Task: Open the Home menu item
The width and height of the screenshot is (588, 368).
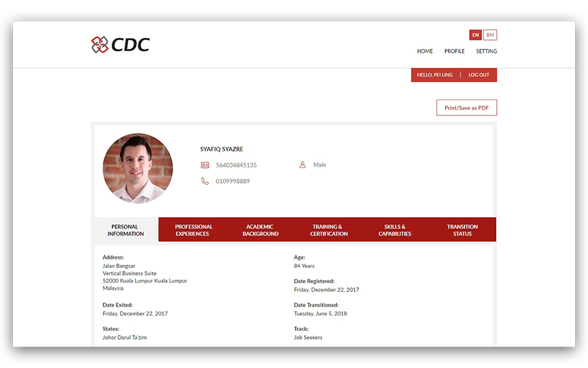Action: (x=425, y=52)
